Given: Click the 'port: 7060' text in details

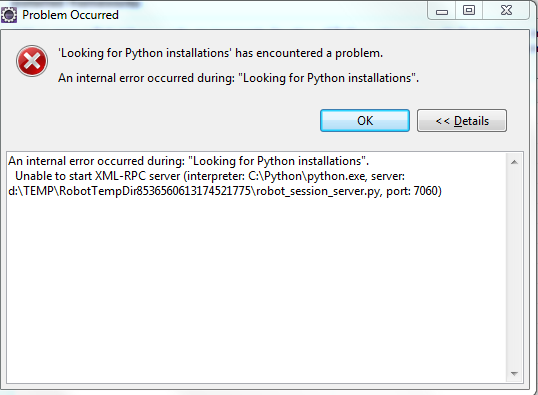Looking at the screenshot, I should point(414,191).
